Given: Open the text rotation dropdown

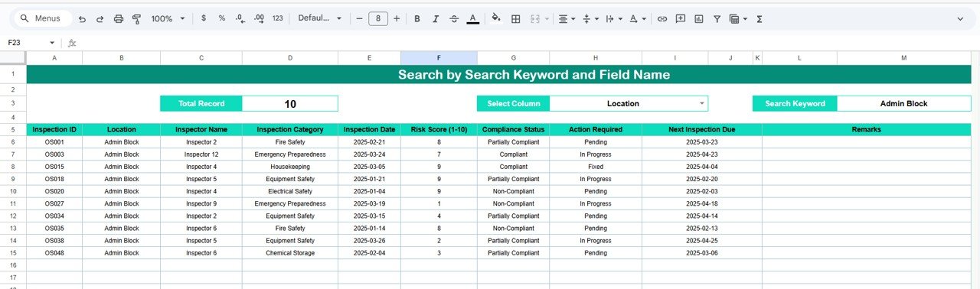Looking at the screenshot, I should pyautogui.click(x=637, y=18).
